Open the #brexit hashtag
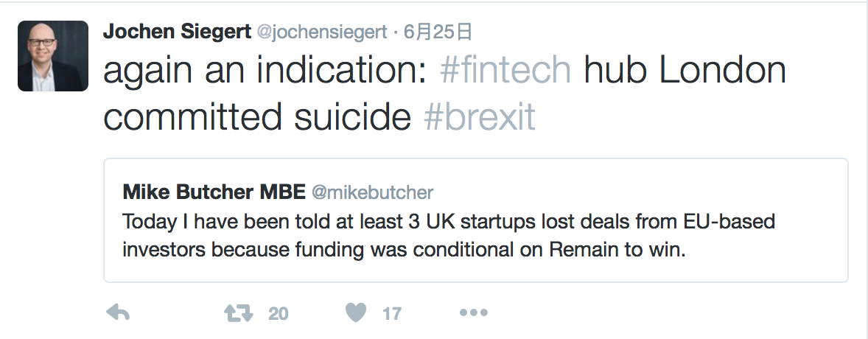 coord(480,117)
